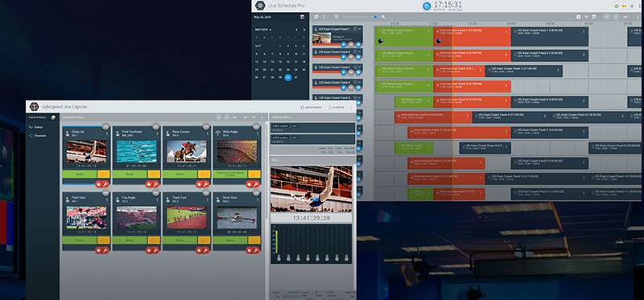Click large gymnast preview video in Live Capture
This screenshot has width=644, height=300.
[312, 188]
